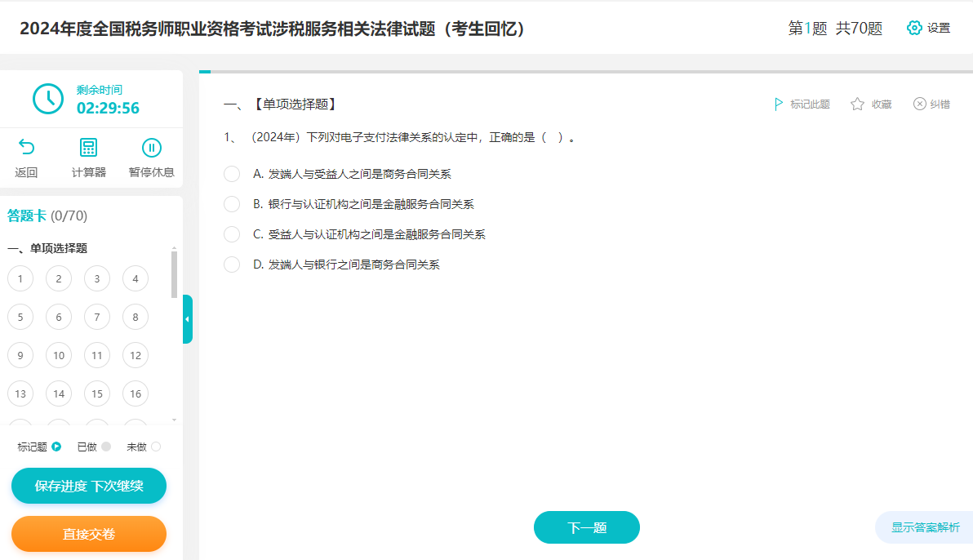Screen dimensions: 973x560
Task: Click question number 12 in the answer card
Action: coord(135,355)
